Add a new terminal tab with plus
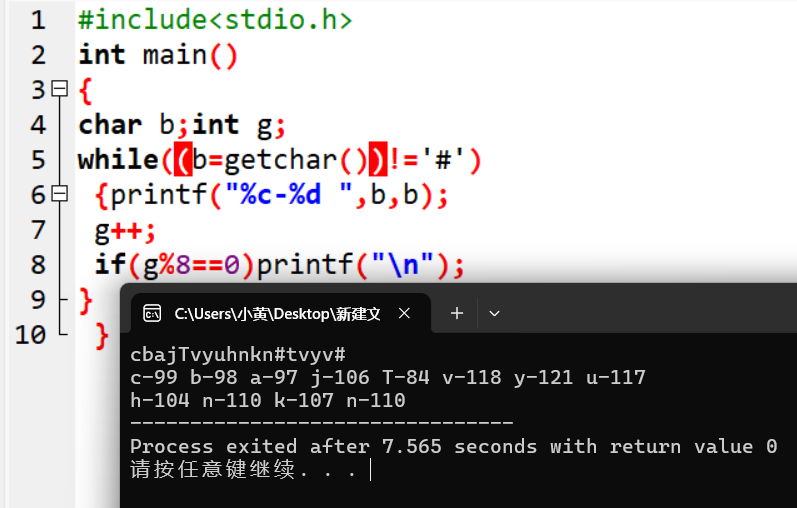Image resolution: width=797 pixels, height=508 pixels. [456, 313]
